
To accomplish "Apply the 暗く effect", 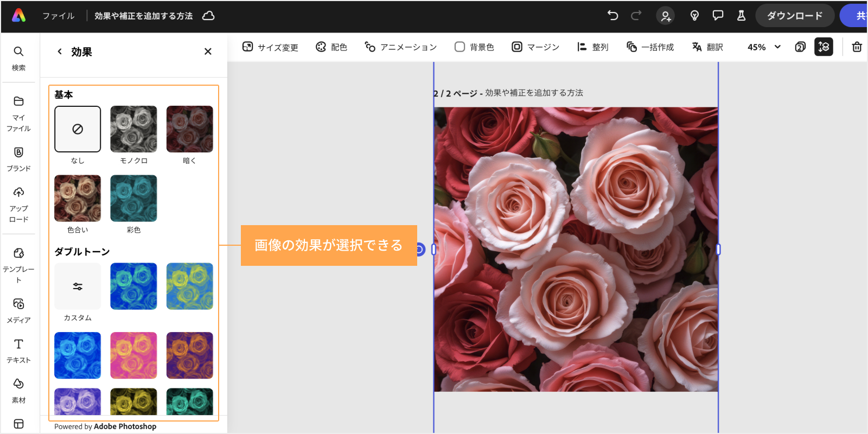I will click(x=190, y=129).
